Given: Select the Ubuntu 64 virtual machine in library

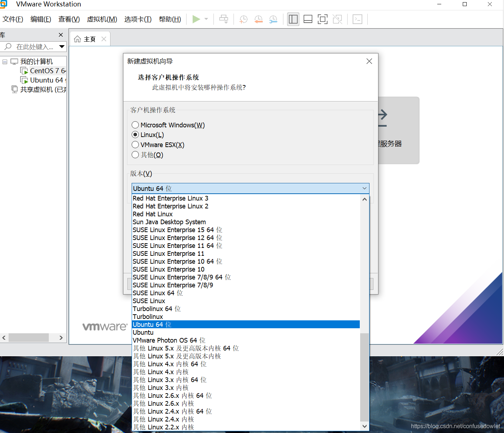Looking at the screenshot, I should [43, 80].
